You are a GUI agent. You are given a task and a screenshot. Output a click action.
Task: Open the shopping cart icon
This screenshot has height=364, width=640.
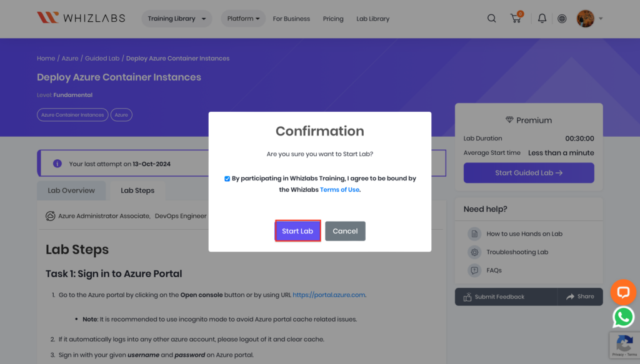(x=516, y=18)
